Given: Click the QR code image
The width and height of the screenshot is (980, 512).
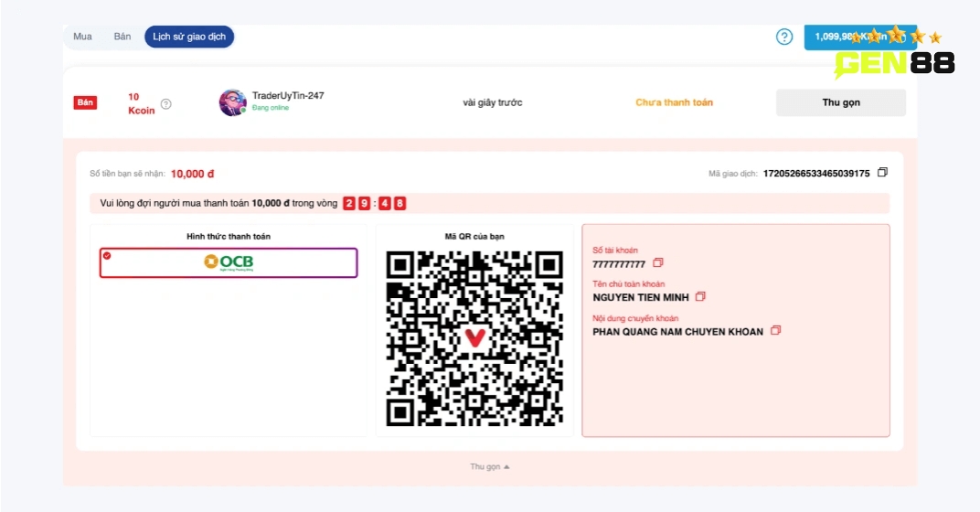Looking at the screenshot, I should (474, 338).
